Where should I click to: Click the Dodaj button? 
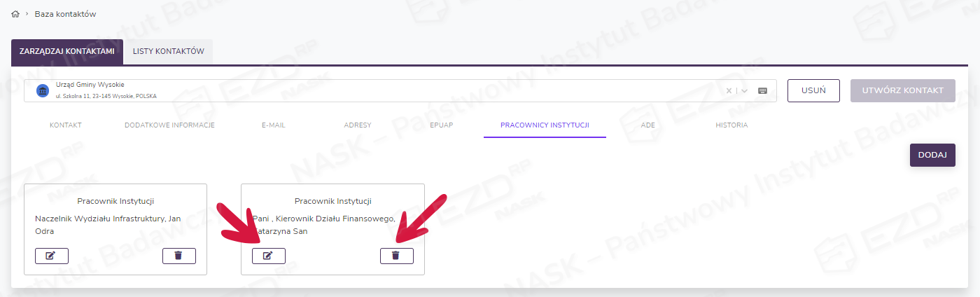932,156
